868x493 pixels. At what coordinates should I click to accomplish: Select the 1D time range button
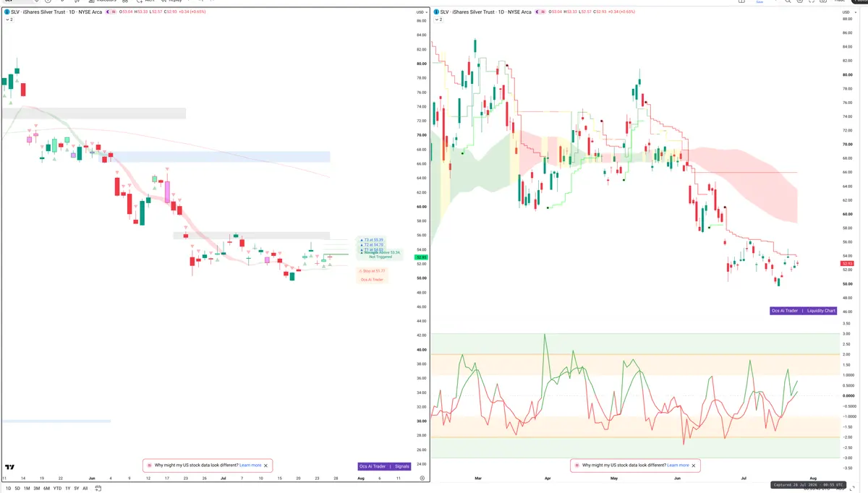coord(9,489)
